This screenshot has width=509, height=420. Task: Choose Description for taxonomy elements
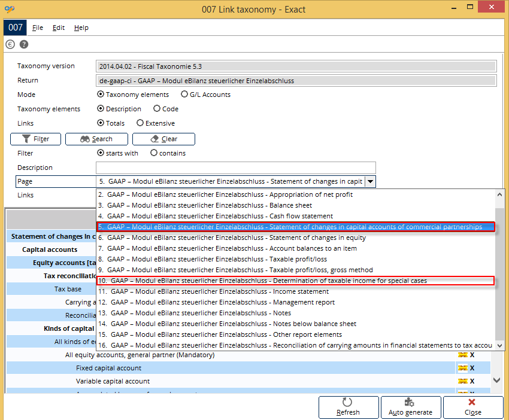(x=101, y=108)
